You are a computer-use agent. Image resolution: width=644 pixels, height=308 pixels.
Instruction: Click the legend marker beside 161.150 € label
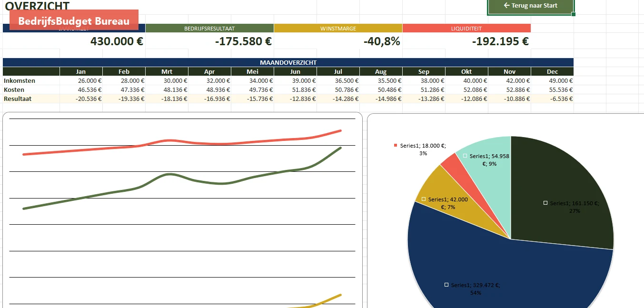[x=545, y=203]
